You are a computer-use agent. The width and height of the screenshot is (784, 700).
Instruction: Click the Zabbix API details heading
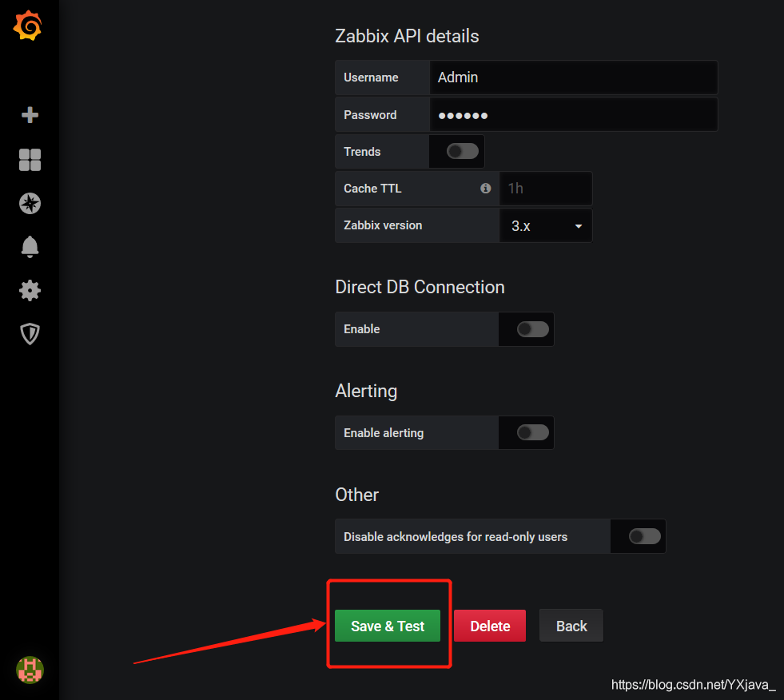(407, 36)
